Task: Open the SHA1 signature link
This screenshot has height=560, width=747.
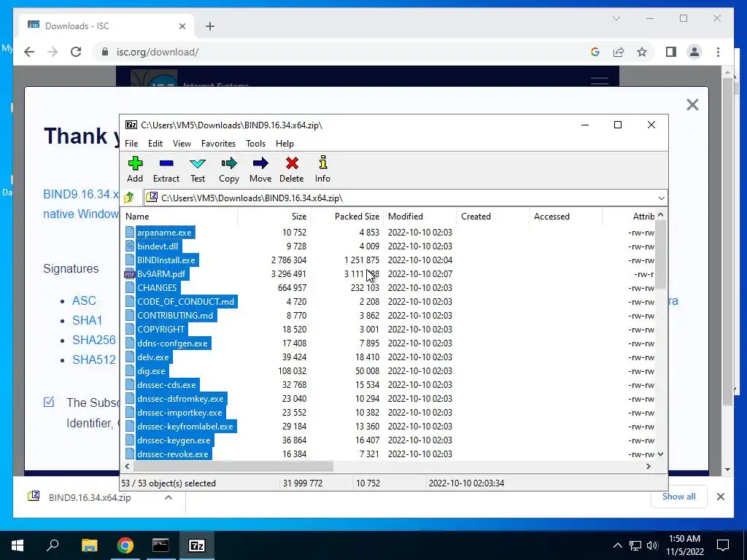Action: tap(88, 321)
